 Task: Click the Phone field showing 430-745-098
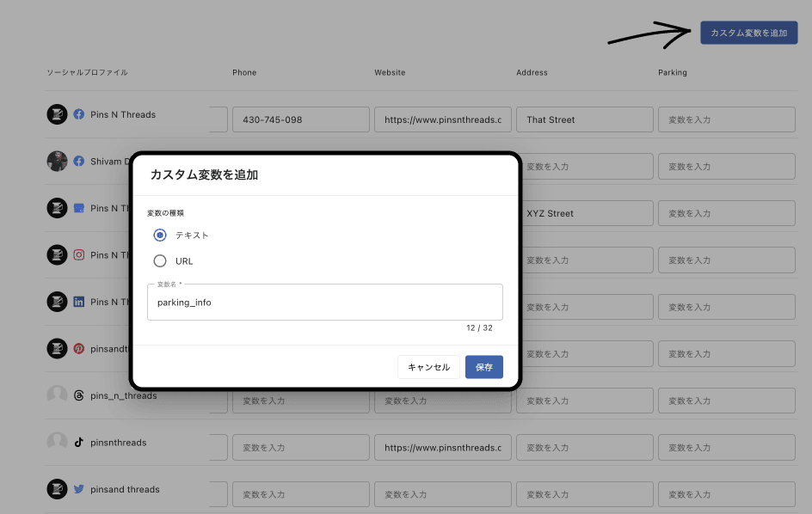click(x=300, y=119)
